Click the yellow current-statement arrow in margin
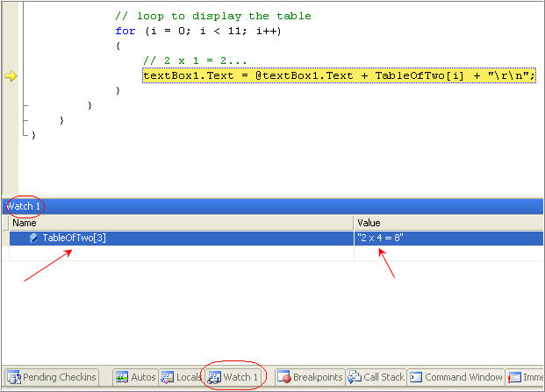This screenshot has height=392, width=545. pyautogui.click(x=11, y=75)
